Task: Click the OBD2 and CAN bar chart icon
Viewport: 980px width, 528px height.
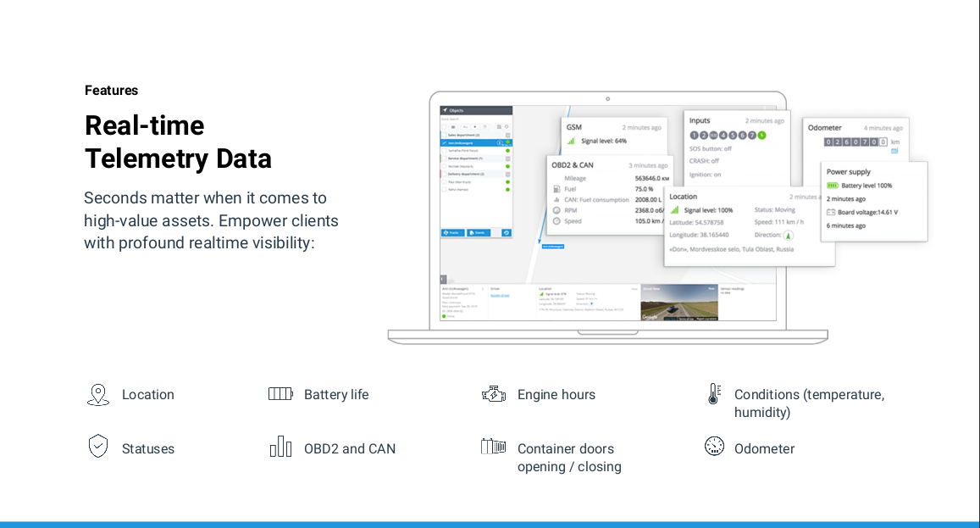Action: coord(280,447)
